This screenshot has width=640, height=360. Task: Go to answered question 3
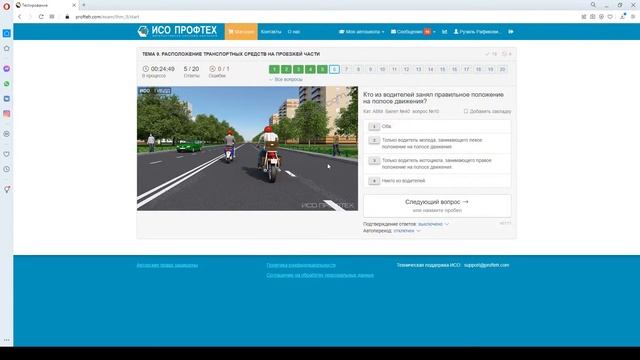point(298,69)
